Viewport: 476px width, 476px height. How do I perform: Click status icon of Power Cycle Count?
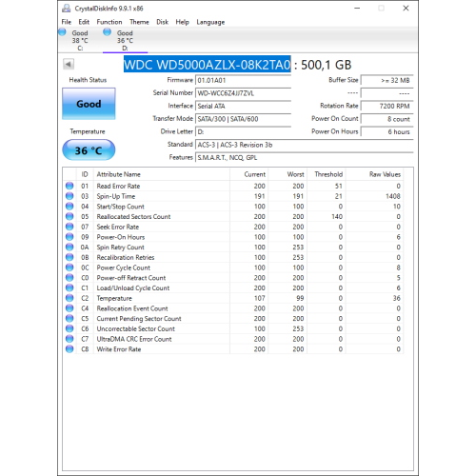pos(69,268)
